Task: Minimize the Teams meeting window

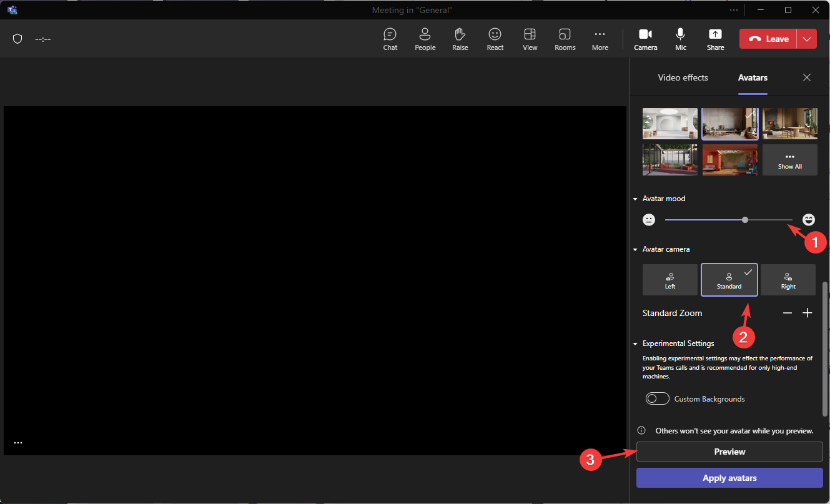Action: click(760, 10)
